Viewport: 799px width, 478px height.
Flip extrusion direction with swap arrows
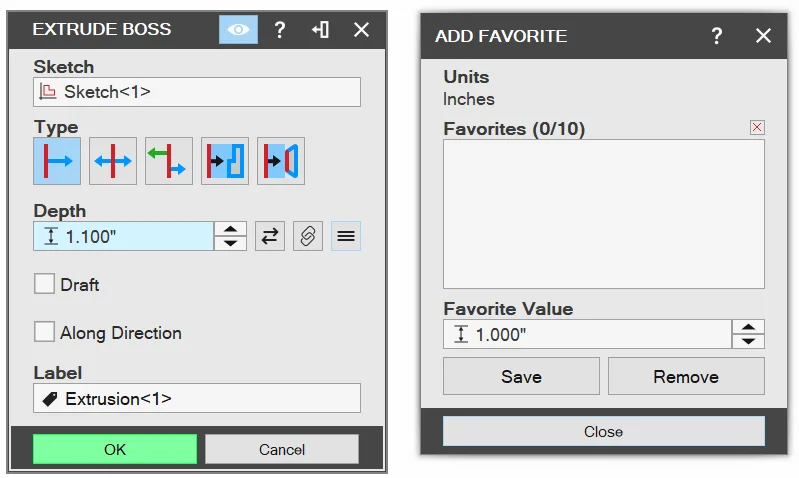tap(270, 236)
